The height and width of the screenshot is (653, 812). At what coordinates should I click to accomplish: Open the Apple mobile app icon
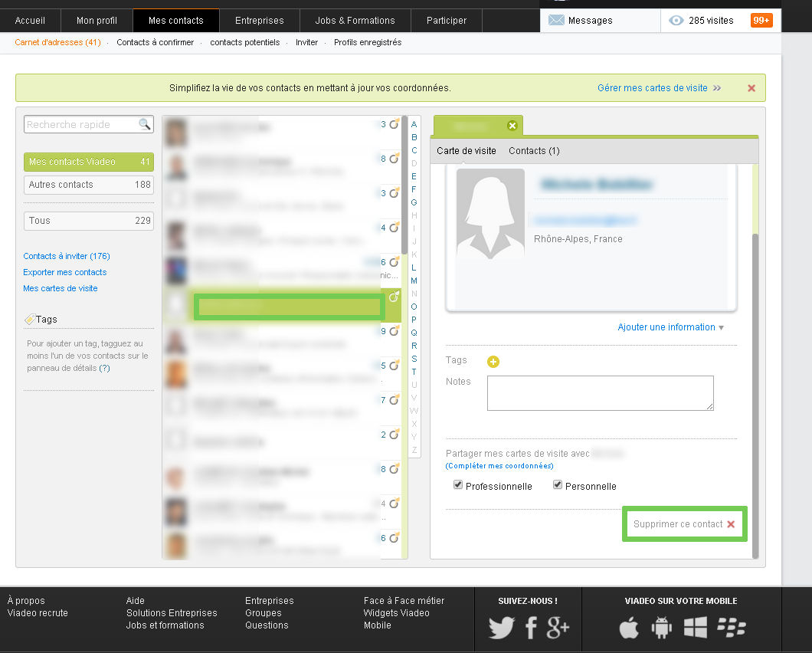tap(629, 628)
